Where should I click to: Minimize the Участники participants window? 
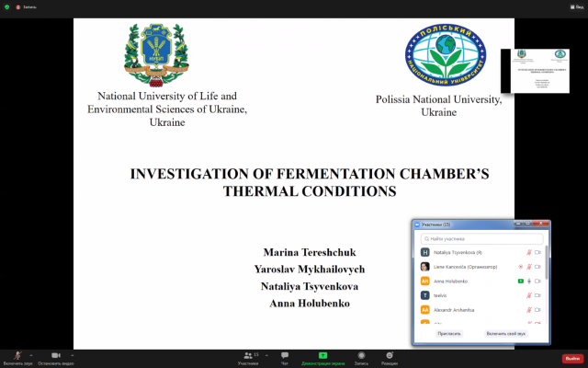pyautogui.click(x=518, y=224)
